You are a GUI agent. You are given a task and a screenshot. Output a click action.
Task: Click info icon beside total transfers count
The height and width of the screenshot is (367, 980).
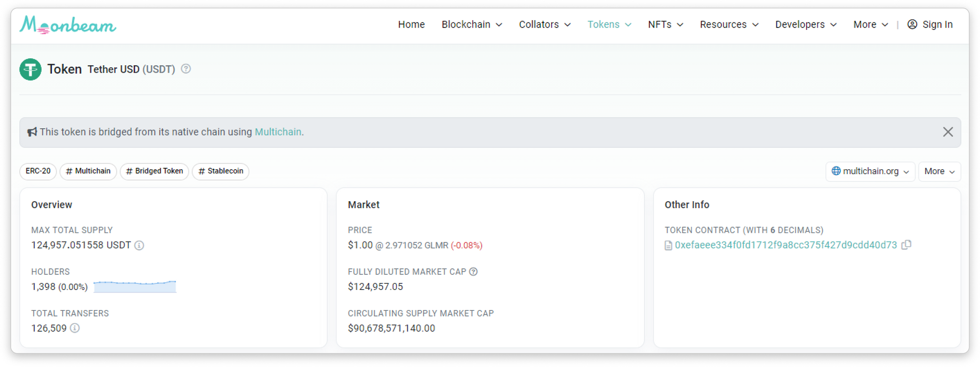[x=74, y=328]
